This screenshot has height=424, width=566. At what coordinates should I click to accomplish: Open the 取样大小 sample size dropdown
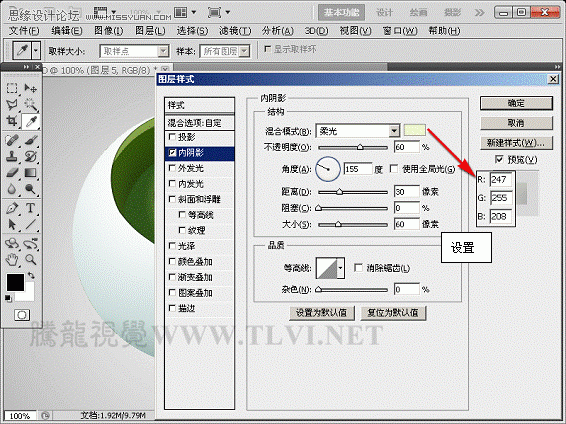(163, 51)
